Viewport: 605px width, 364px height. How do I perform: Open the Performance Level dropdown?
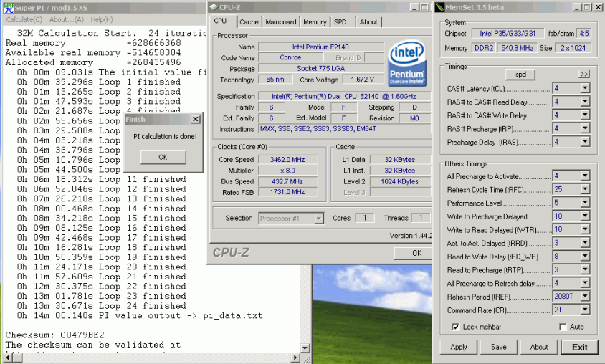pyautogui.click(x=585, y=203)
